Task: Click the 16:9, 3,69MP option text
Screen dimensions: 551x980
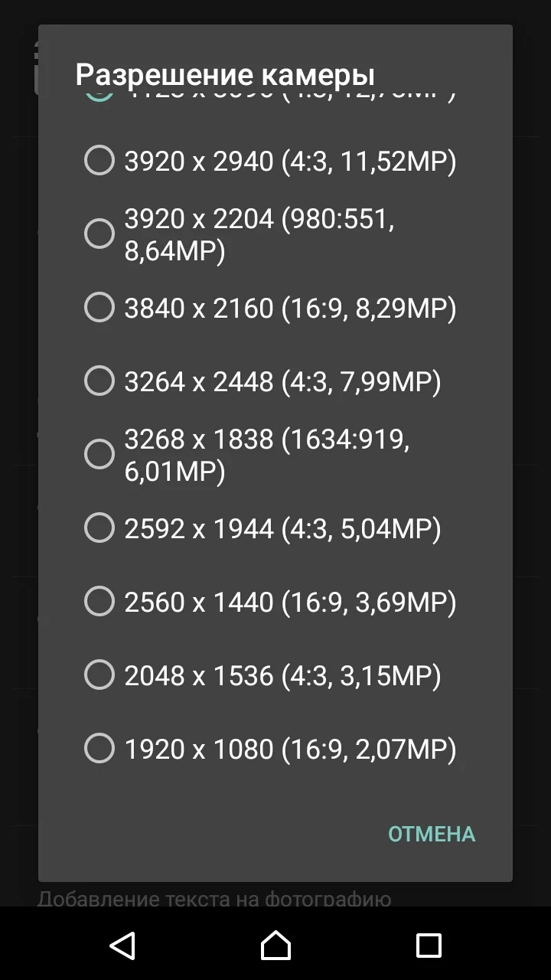Action: [291, 602]
